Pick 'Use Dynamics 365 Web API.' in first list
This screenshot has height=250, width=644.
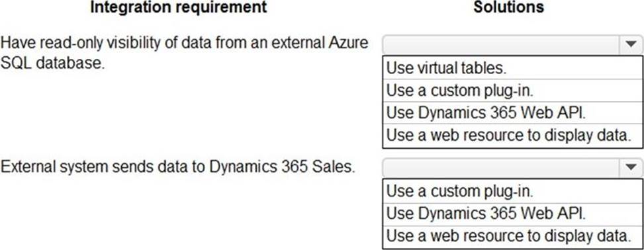[512, 112]
